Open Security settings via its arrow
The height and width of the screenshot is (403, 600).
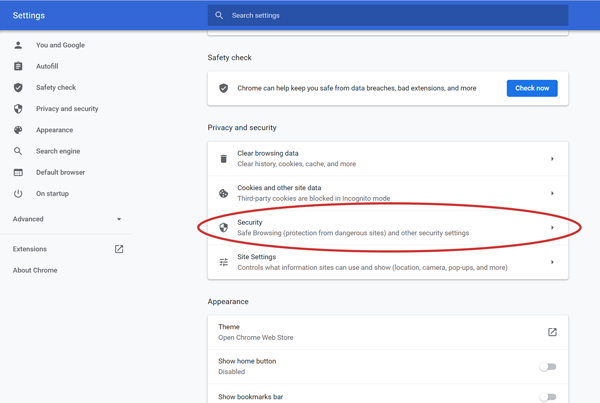point(552,228)
